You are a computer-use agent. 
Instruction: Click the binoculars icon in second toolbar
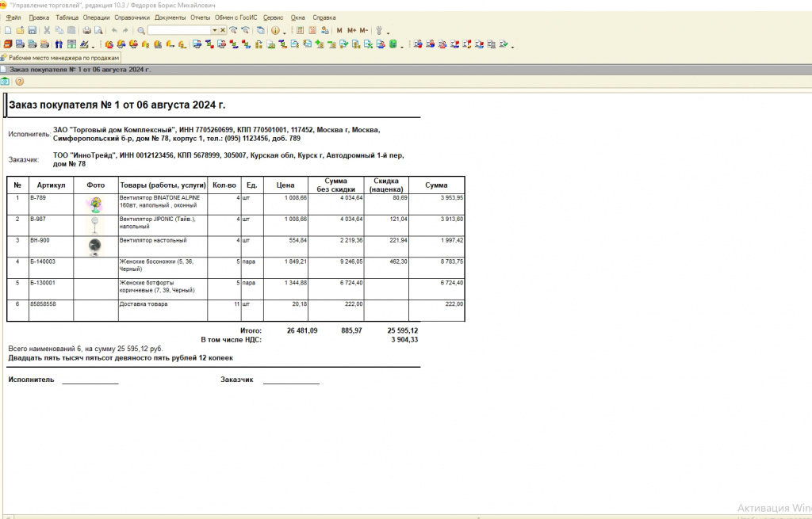pos(59,44)
